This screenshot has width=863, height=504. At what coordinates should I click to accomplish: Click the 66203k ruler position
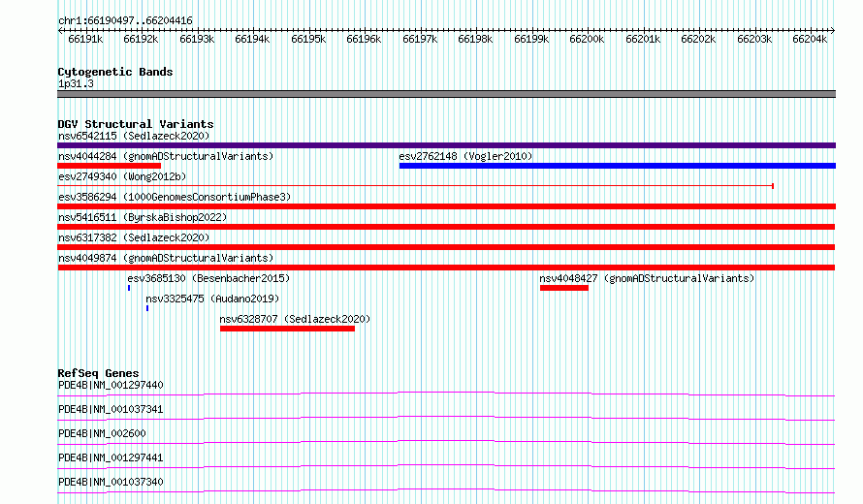click(754, 39)
